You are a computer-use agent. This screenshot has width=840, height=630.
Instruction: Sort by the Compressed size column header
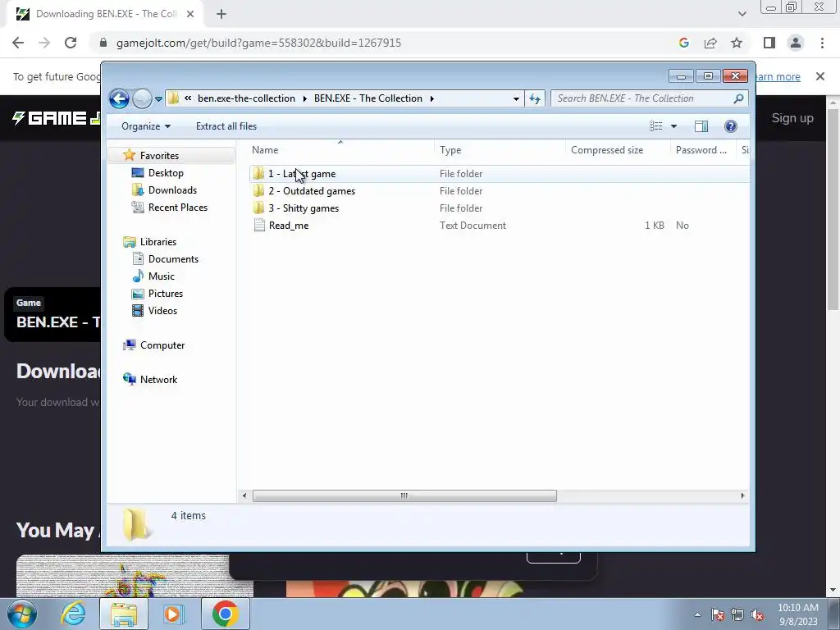pyautogui.click(x=618, y=151)
